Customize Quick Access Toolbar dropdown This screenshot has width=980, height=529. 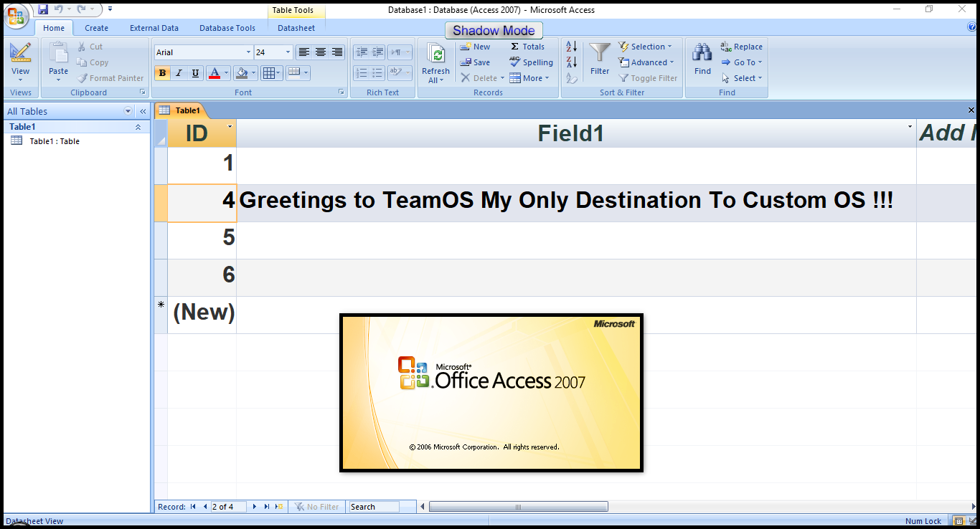click(110, 9)
